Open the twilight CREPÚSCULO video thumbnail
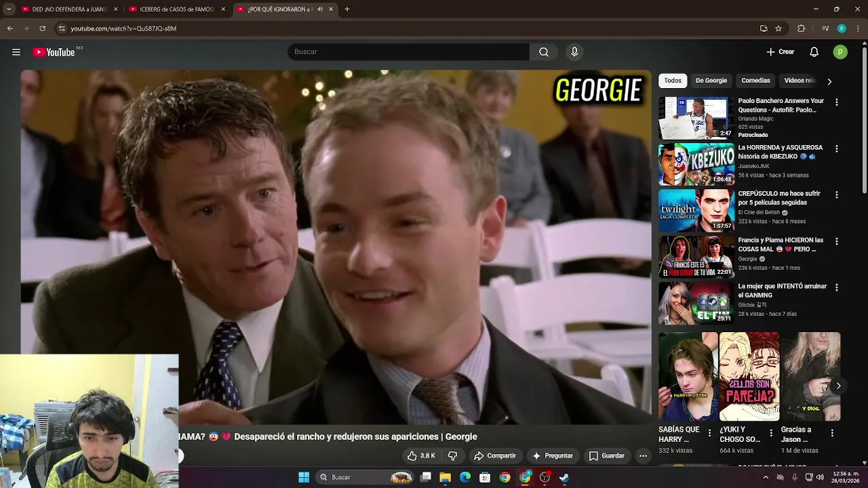Screen dimensions: 868x488 tap(696, 210)
